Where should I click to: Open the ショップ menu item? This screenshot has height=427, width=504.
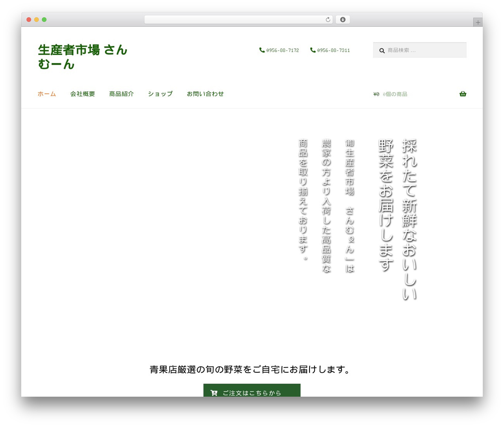click(x=160, y=94)
